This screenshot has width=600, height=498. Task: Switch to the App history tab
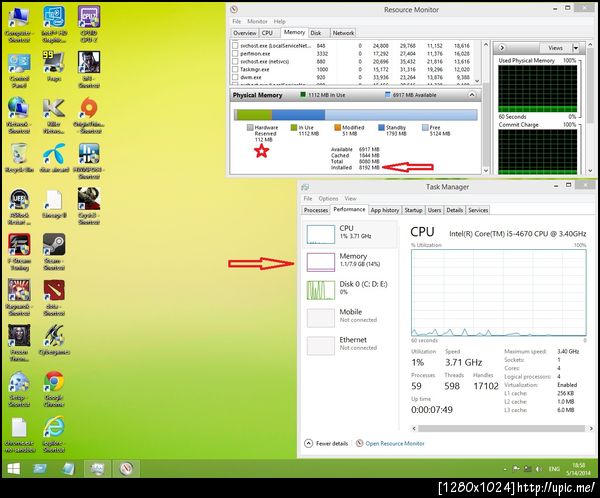click(385, 210)
